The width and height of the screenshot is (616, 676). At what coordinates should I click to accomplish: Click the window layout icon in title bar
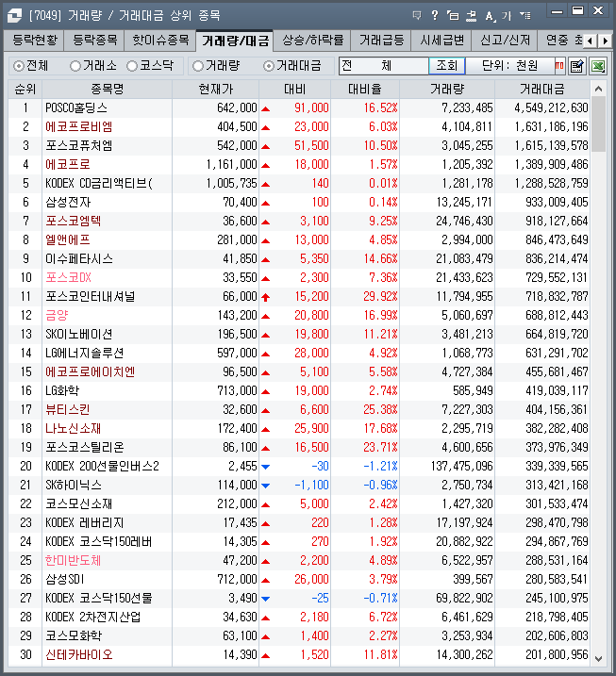click(x=453, y=16)
